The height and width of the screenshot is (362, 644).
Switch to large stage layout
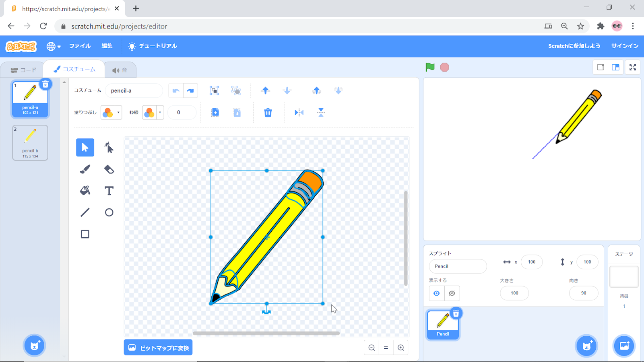point(616,67)
